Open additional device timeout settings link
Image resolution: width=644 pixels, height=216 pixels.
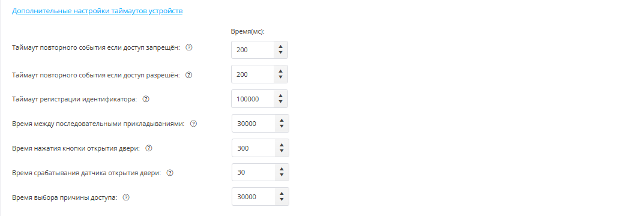pyautogui.click(x=97, y=11)
